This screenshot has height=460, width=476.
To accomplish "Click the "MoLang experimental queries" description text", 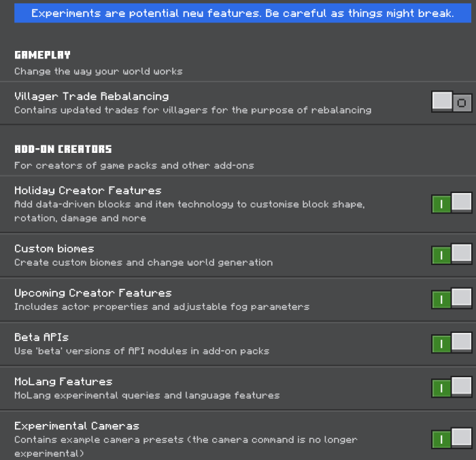I will [x=147, y=395].
